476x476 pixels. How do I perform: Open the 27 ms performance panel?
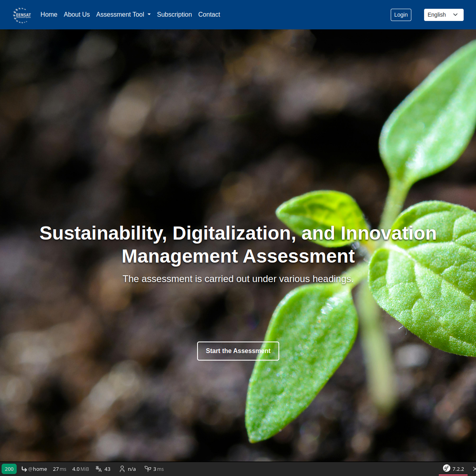coord(59,469)
